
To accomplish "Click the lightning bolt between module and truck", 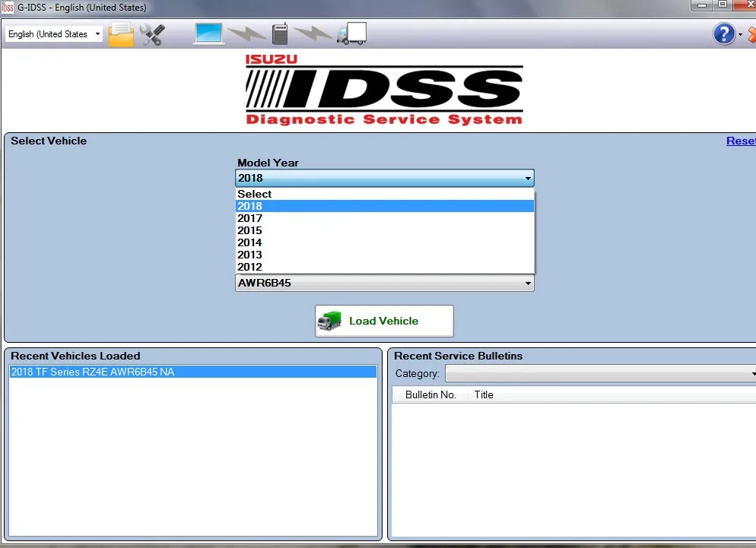I will click(313, 33).
